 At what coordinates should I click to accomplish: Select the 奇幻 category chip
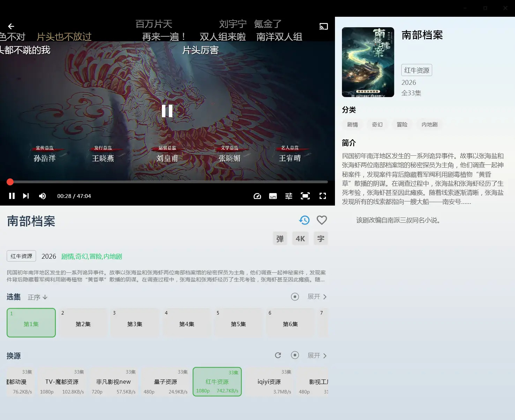point(377,125)
